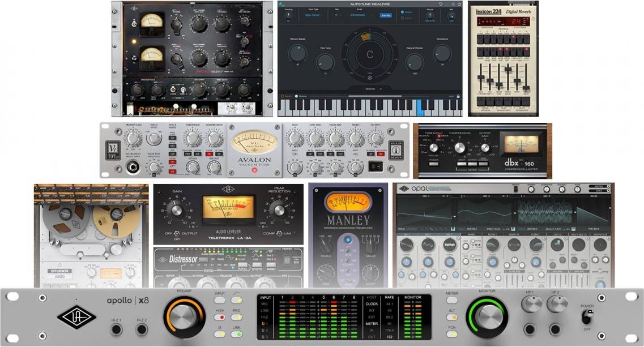Toggle the polarity invert (Ø) button
The width and height of the screenshot is (644, 347).
(220, 335)
